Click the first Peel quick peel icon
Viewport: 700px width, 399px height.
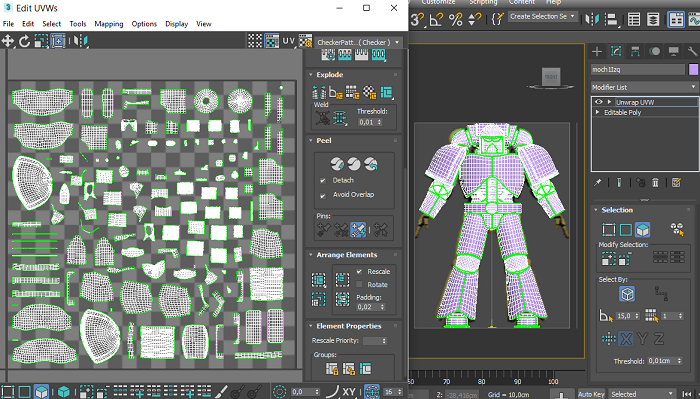337,164
